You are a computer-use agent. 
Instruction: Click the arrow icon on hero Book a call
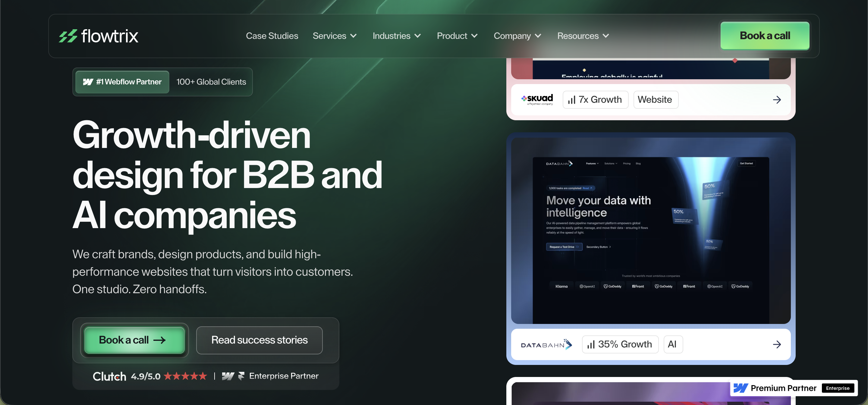159,340
